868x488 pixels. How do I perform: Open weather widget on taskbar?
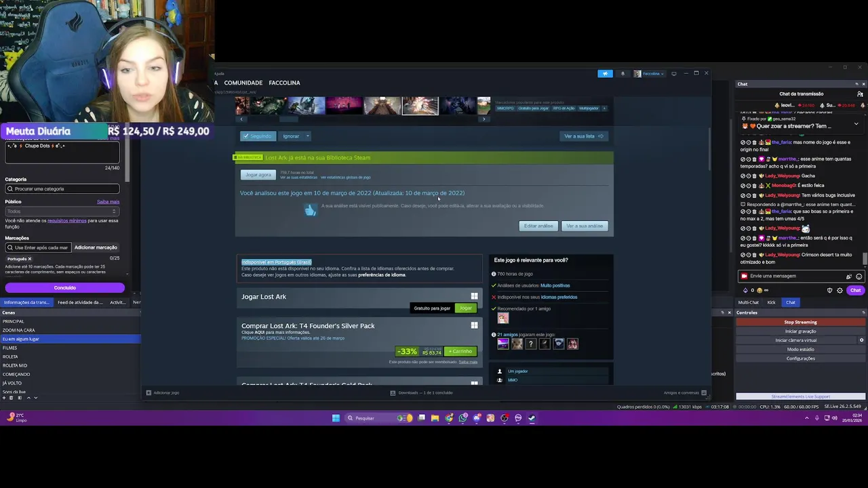click(x=16, y=418)
